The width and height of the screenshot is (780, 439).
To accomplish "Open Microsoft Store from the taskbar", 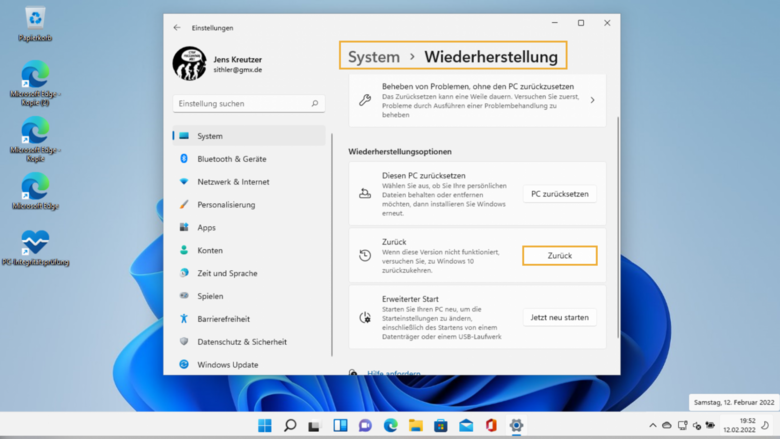I will (x=441, y=426).
